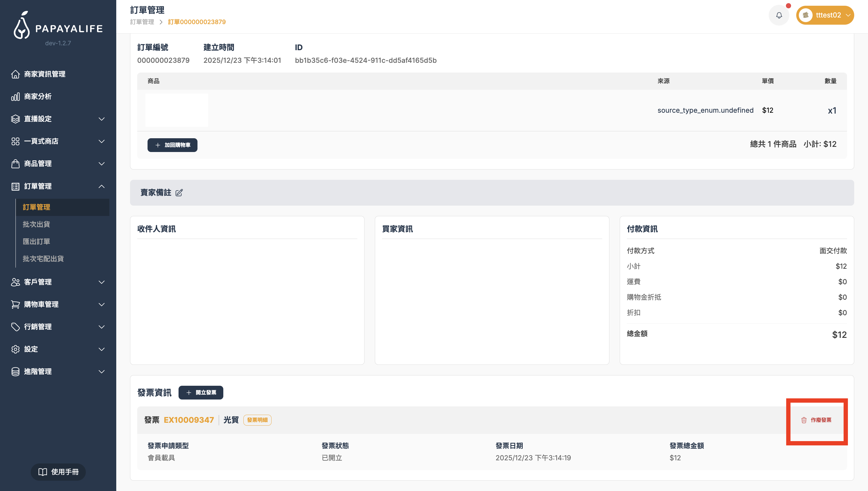This screenshot has width=868, height=491.
Task: Open 匯出訂單 submenu item
Action: [36, 241]
